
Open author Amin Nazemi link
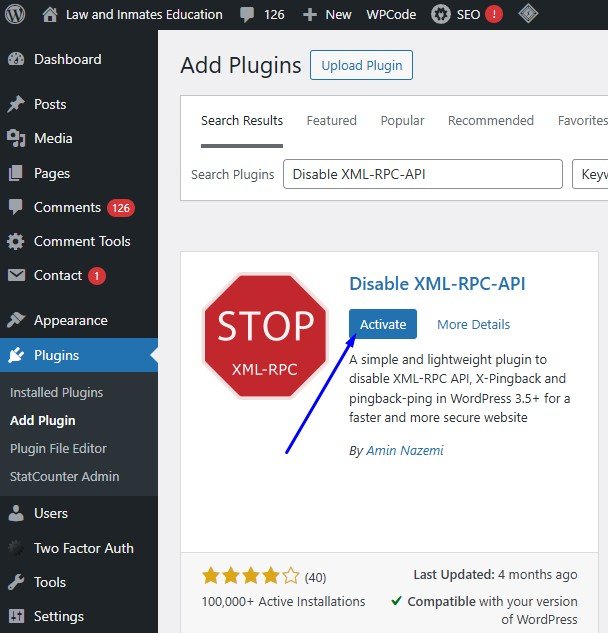point(405,451)
